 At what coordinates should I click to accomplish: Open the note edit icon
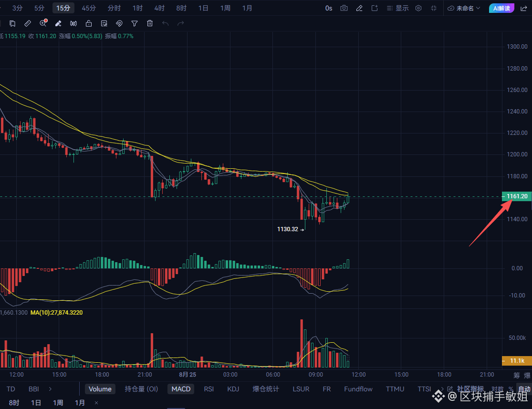pyautogui.click(x=104, y=23)
